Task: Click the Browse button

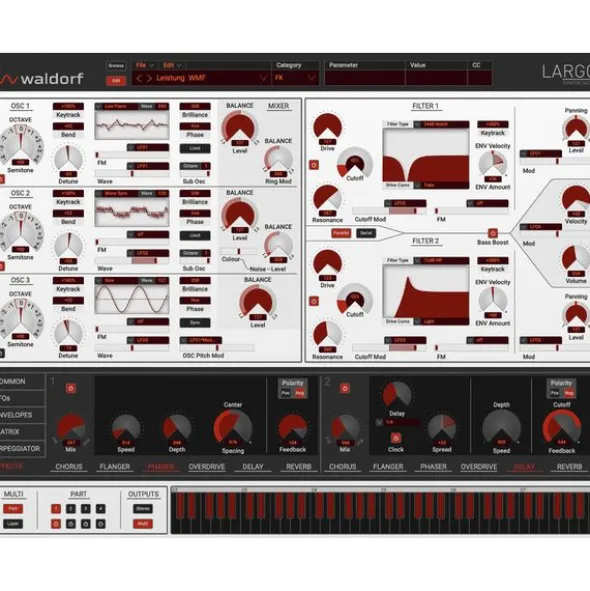Action: (x=116, y=66)
